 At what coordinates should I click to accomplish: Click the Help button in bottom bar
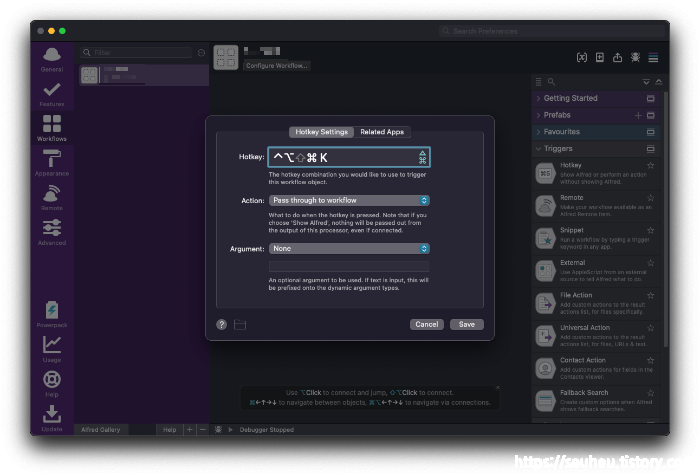click(x=170, y=429)
